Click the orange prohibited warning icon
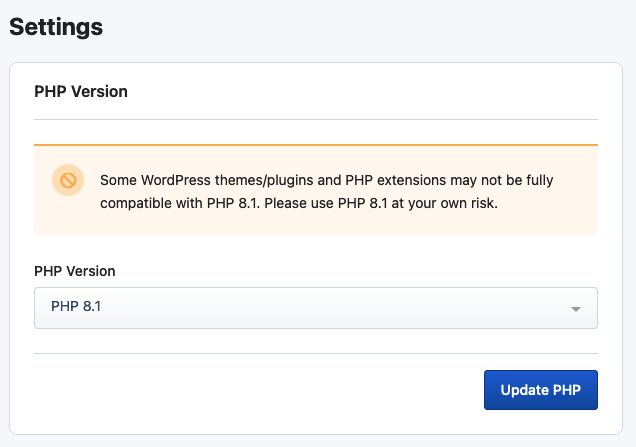The image size is (636, 447). pyautogui.click(x=68, y=180)
